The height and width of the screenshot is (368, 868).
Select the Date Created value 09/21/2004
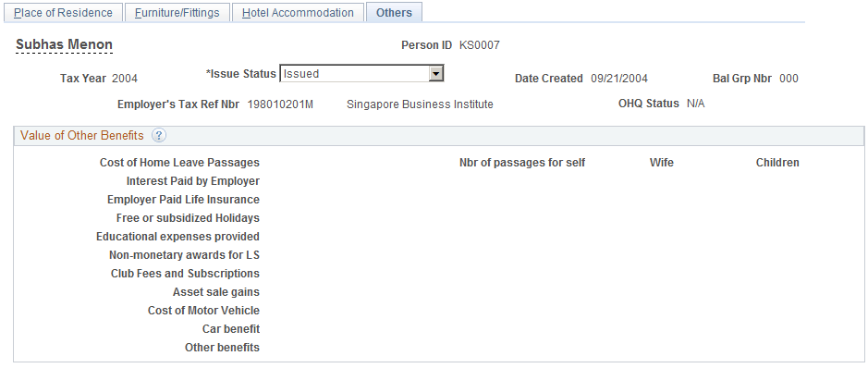coord(619,79)
